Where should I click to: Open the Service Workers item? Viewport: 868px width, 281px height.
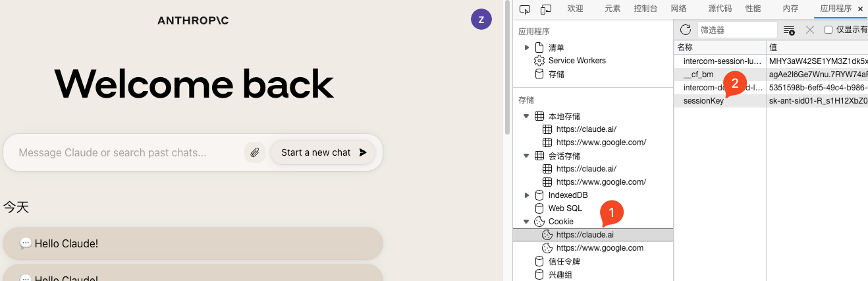(577, 61)
